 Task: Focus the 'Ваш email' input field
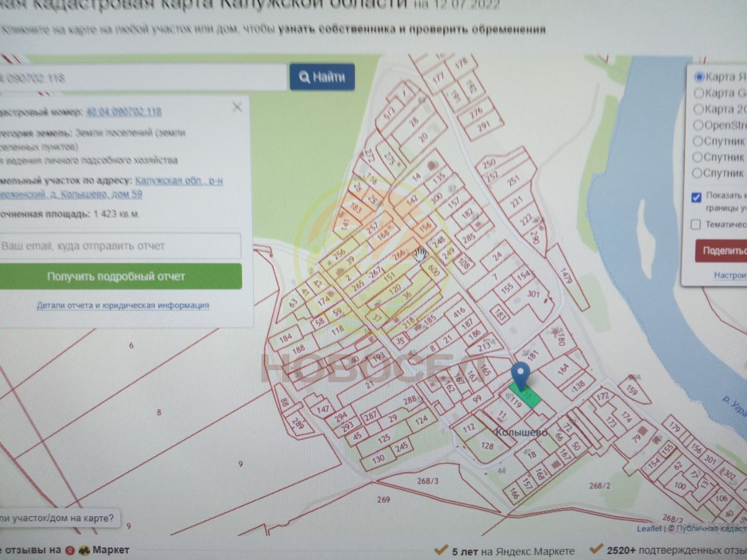(x=119, y=246)
